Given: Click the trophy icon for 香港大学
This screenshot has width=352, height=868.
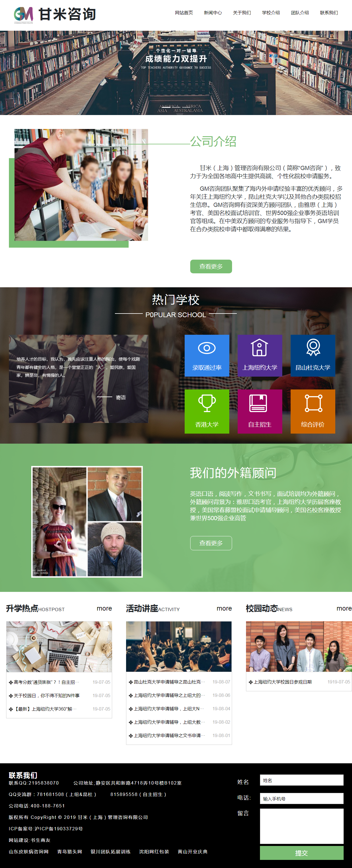Looking at the screenshot, I should [207, 403].
